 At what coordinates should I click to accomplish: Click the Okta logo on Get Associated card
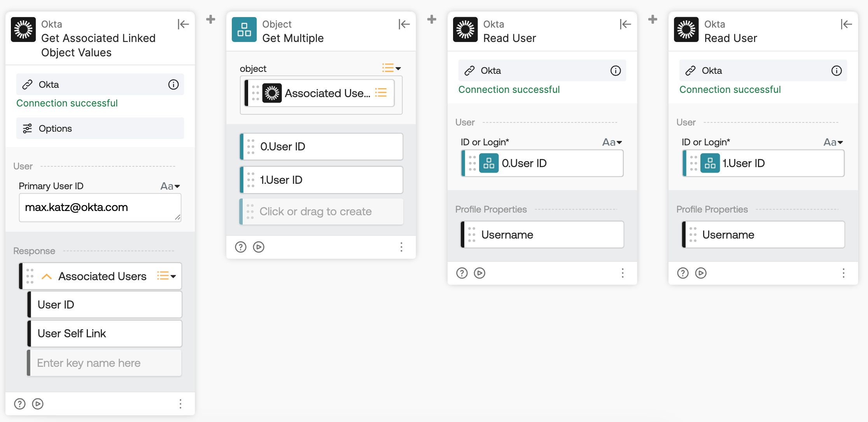tap(23, 29)
